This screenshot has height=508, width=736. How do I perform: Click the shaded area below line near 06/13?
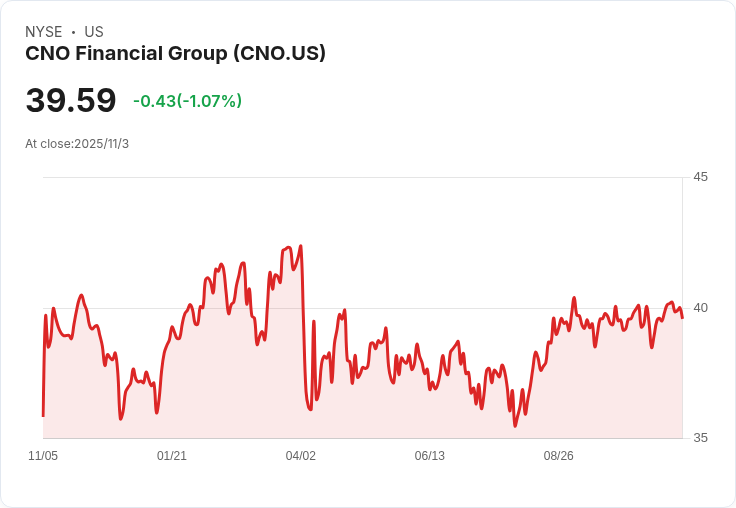[430, 415]
